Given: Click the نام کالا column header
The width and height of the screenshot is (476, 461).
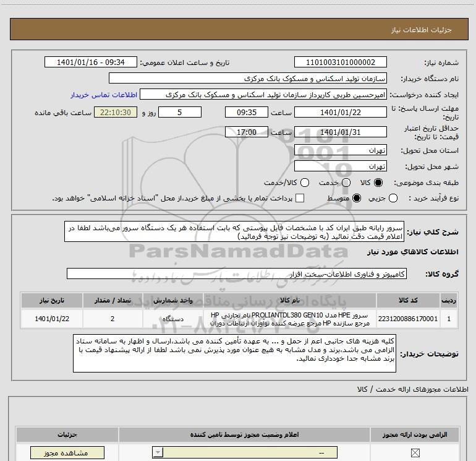Looking at the screenshot, I should click(x=289, y=300).
